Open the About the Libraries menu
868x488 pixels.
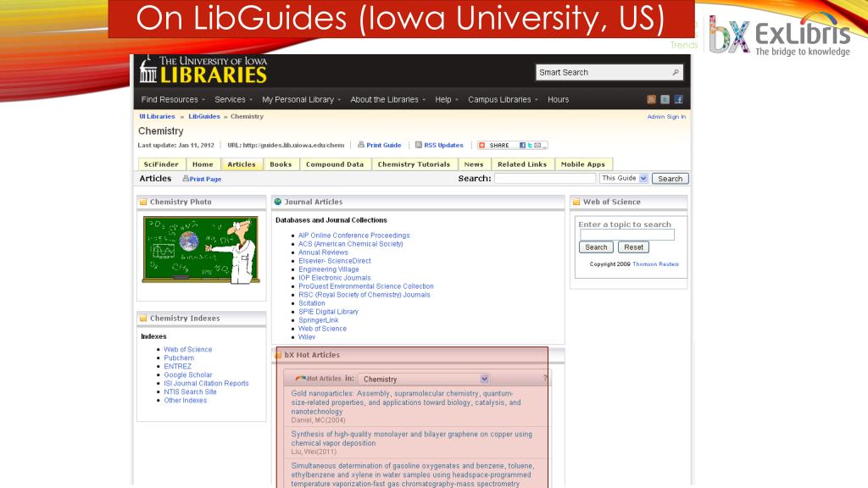[x=387, y=100]
